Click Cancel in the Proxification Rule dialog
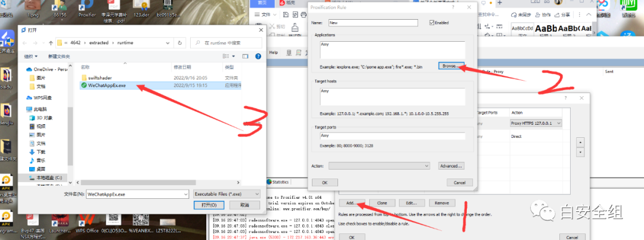This screenshot has height=240, width=644. (460, 183)
